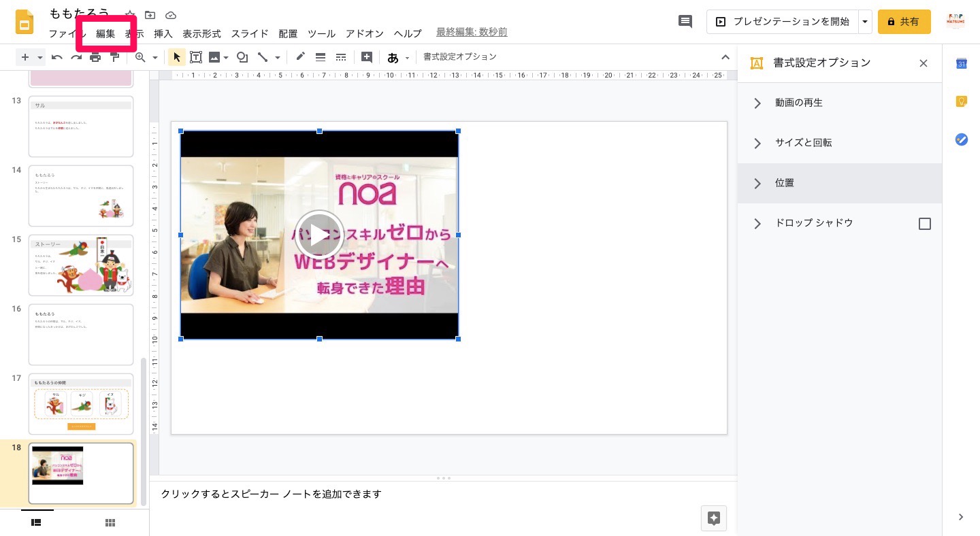Insert an image via toolbar icon
The height and width of the screenshot is (536, 980).
coord(214,57)
